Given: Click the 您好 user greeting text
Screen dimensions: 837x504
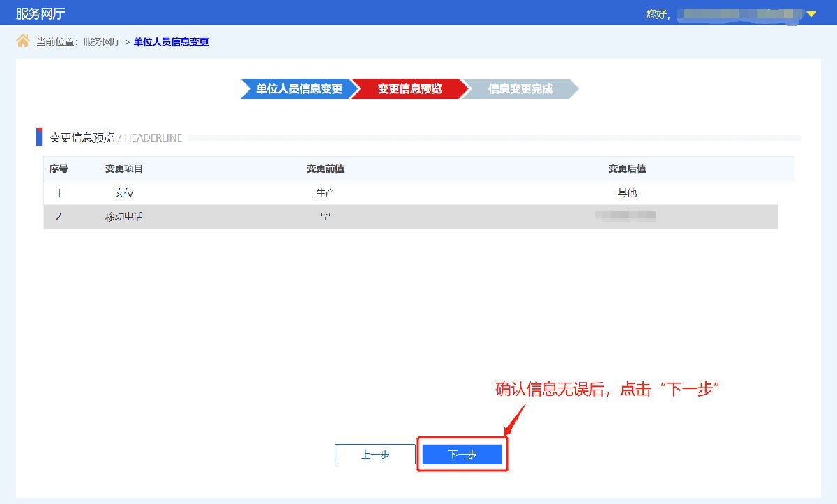Looking at the screenshot, I should click(657, 14).
